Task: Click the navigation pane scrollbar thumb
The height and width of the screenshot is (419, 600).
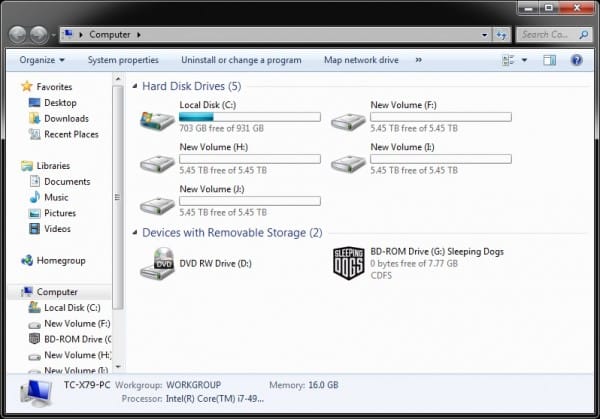Action: tap(118, 197)
